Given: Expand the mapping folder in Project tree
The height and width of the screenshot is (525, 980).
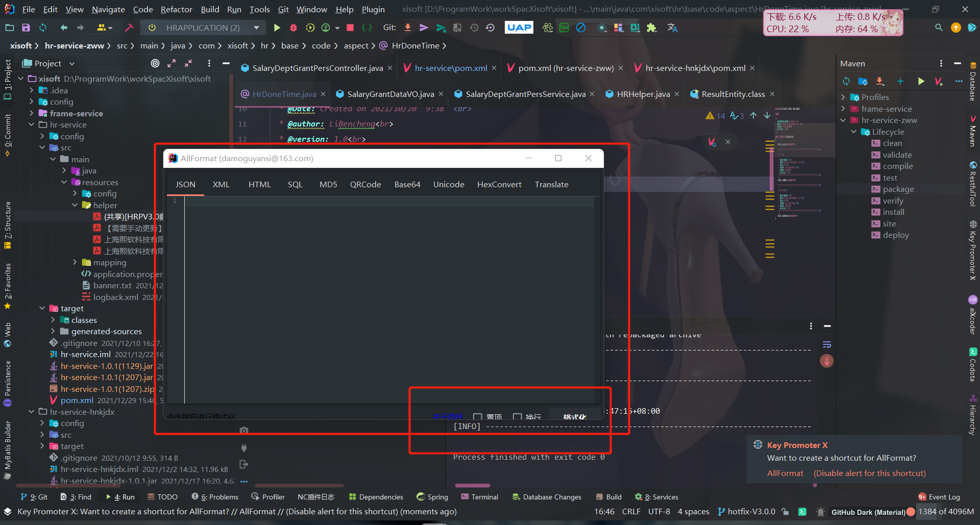Looking at the screenshot, I should (x=75, y=262).
